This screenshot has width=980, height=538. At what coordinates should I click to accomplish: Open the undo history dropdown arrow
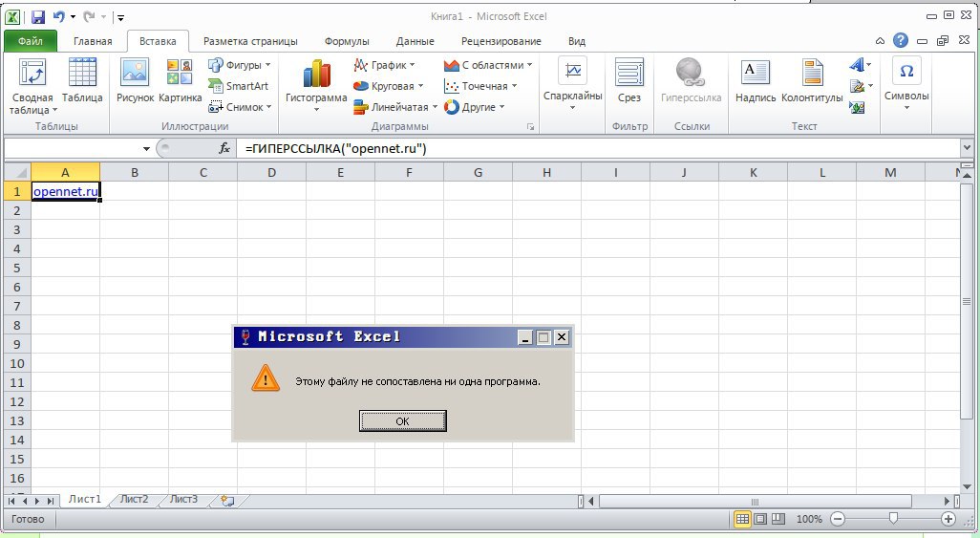74,17
